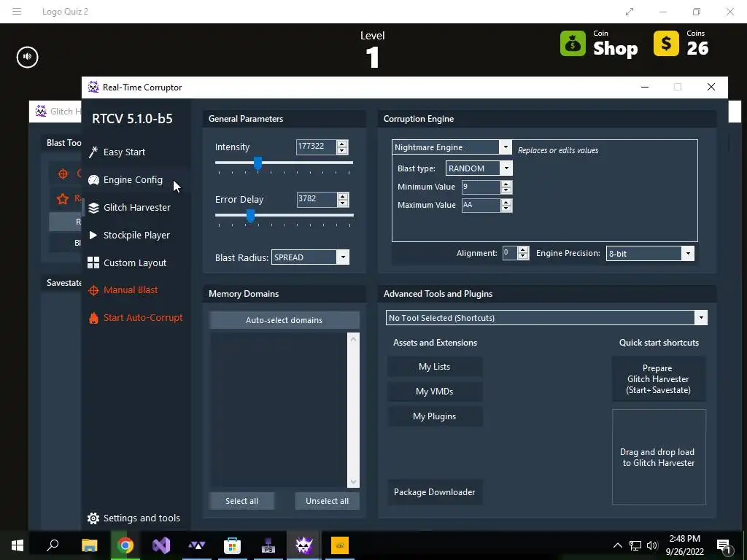Click the Engine Config gauge icon
This screenshot has width=747, height=560.
point(93,179)
